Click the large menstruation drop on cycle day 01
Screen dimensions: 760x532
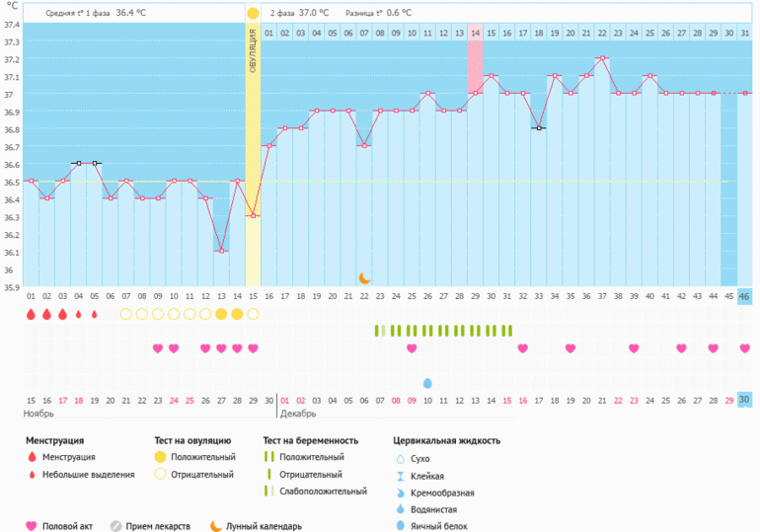31,314
